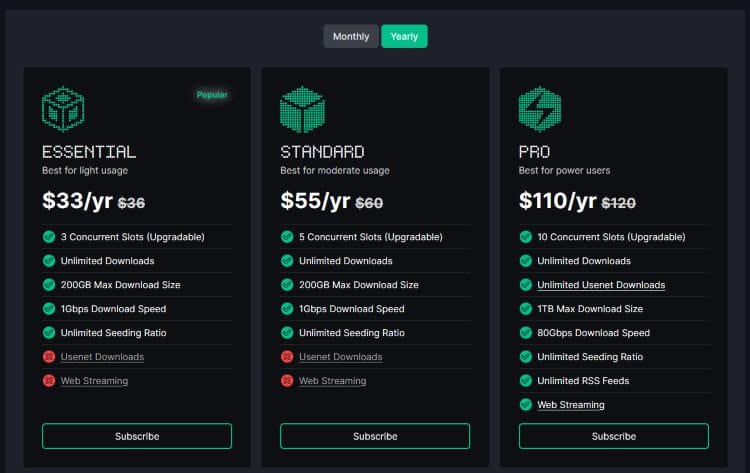Click green check beside 5 Concurrent Slots
The width and height of the screenshot is (750, 473).
287,237
